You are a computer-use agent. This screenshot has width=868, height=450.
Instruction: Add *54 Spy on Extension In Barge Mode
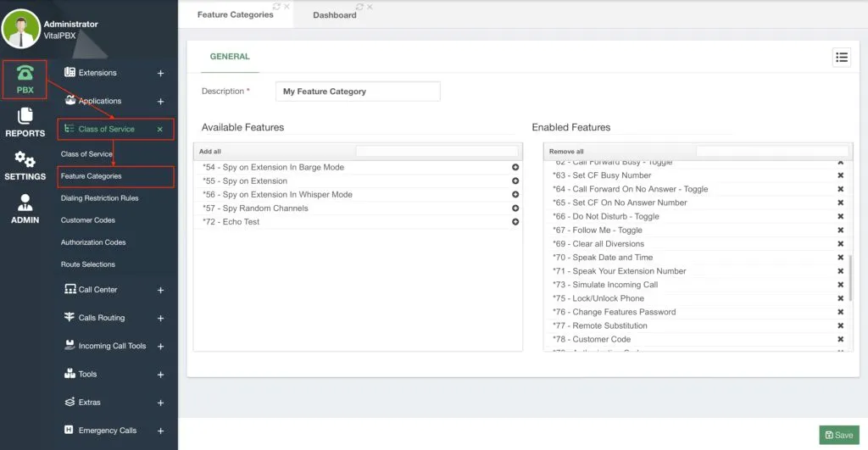tap(515, 167)
